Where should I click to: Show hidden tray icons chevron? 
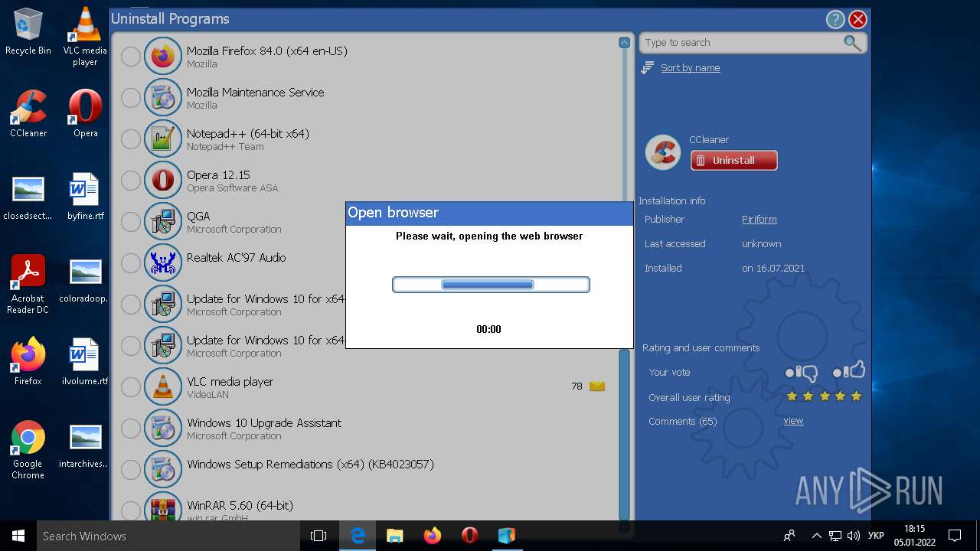pyautogui.click(x=816, y=536)
